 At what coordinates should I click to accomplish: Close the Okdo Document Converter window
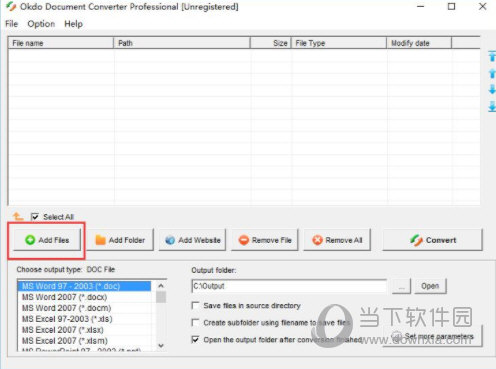[482, 7]
